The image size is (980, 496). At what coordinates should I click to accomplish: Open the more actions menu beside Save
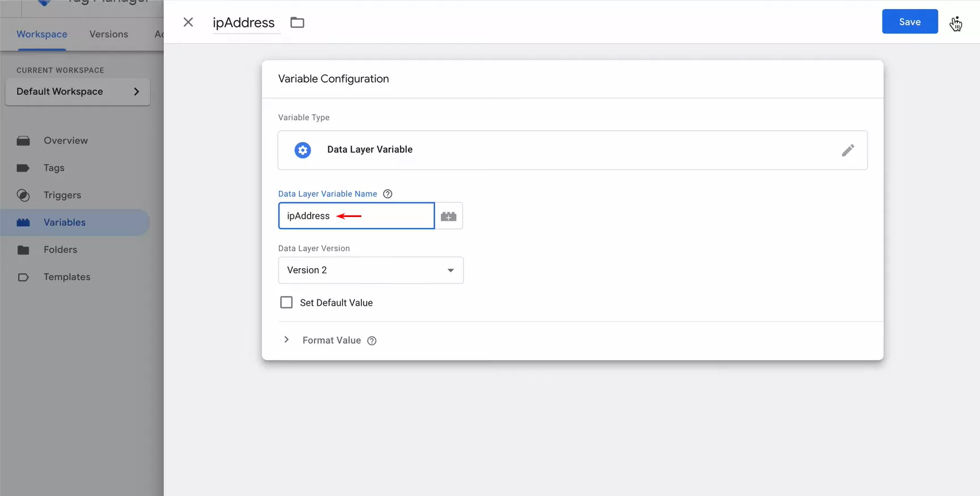coord(956,22)
